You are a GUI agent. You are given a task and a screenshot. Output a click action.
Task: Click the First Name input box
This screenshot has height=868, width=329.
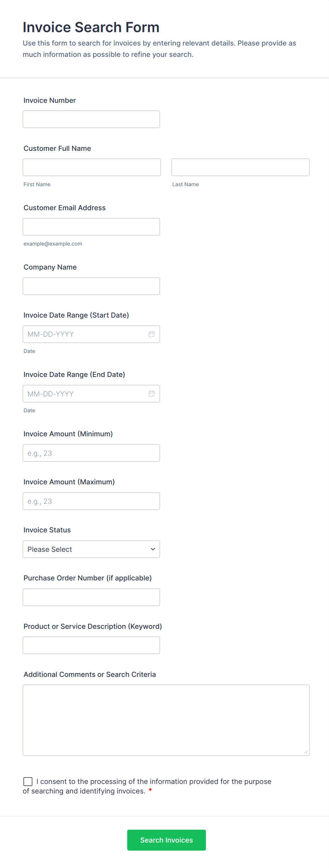(92, 167)
